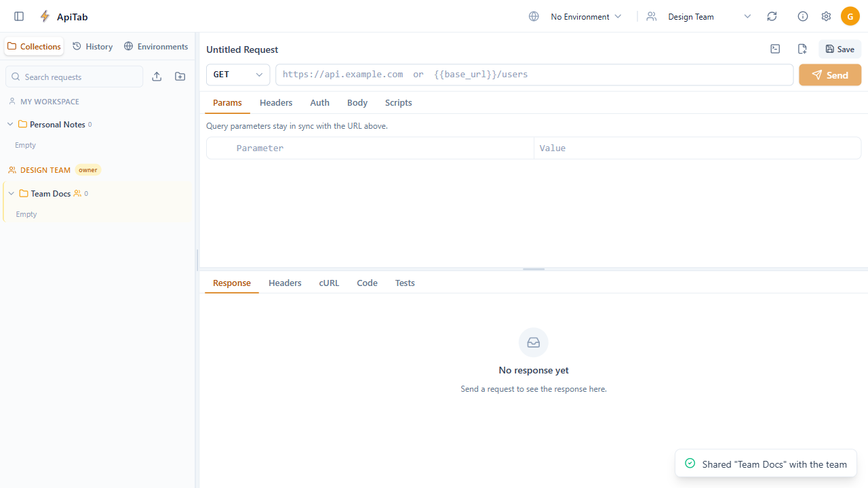868x488 pixels.
Task: Switch to the Collections tab
Action: [34, 46]
